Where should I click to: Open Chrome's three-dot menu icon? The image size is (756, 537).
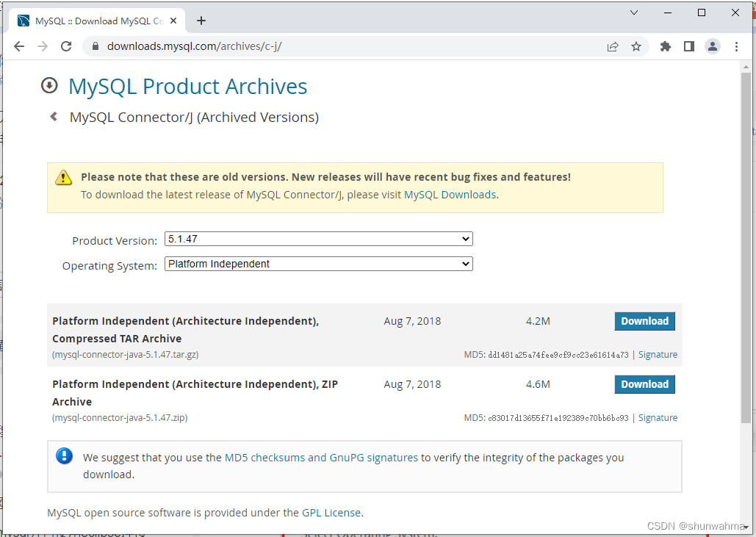[x=736, y=46]
